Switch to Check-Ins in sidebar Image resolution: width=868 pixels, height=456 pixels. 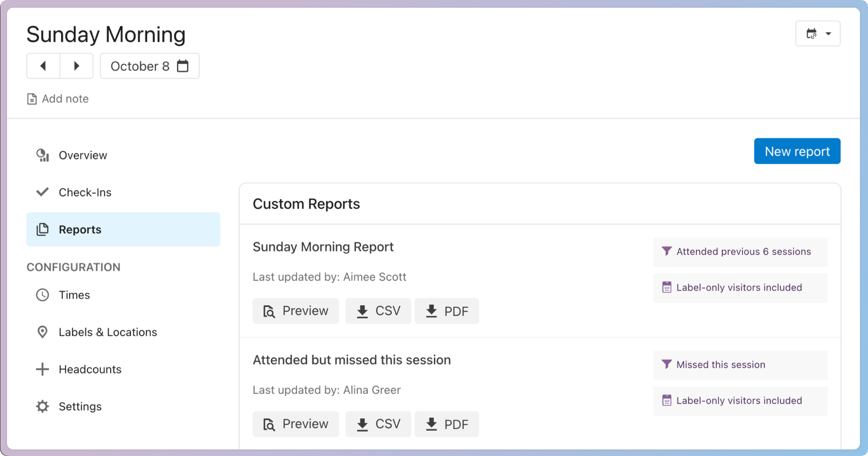[85, 192]
